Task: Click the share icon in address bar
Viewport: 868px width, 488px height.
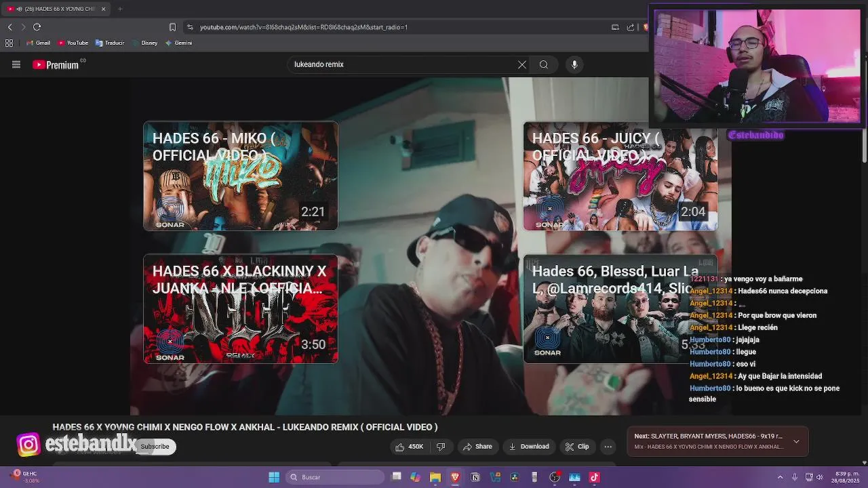Action: (x=631, y=27)
